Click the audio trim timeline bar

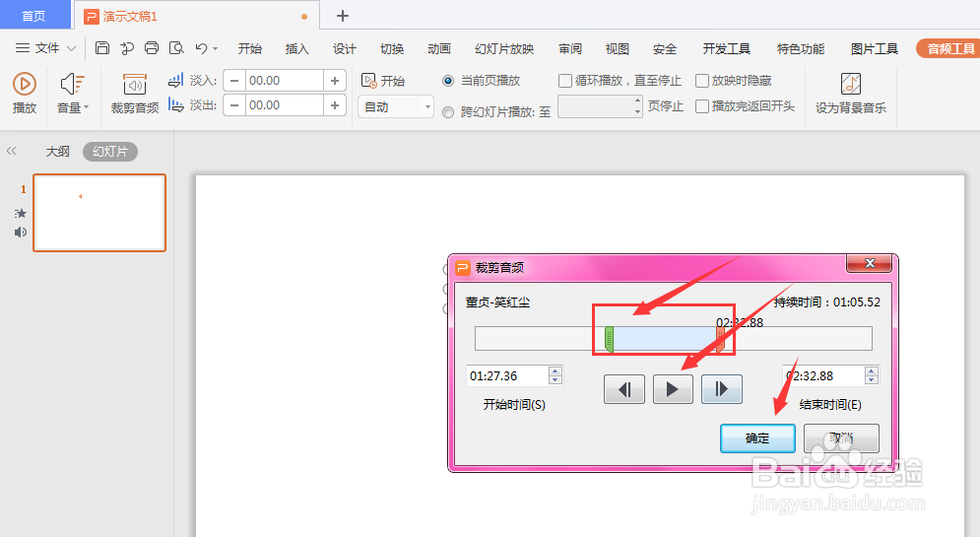click(x=673, y=339)
